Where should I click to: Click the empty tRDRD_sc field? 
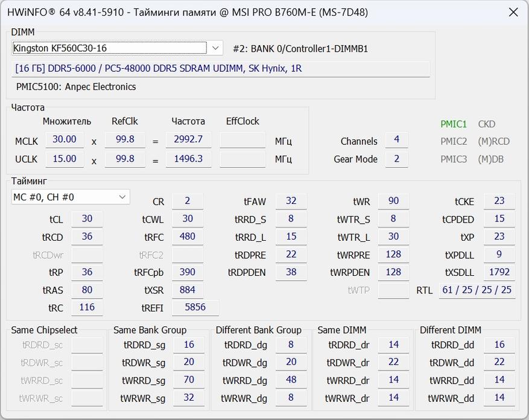87,345
